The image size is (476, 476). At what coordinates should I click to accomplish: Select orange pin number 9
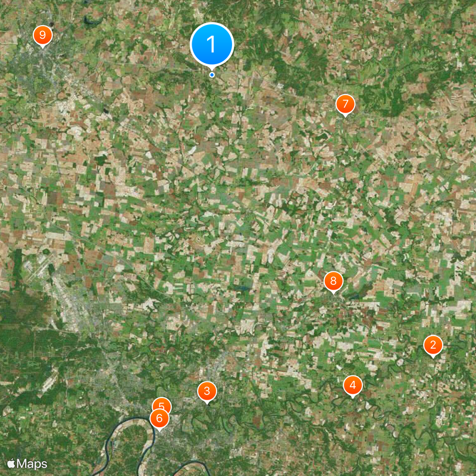42,36
